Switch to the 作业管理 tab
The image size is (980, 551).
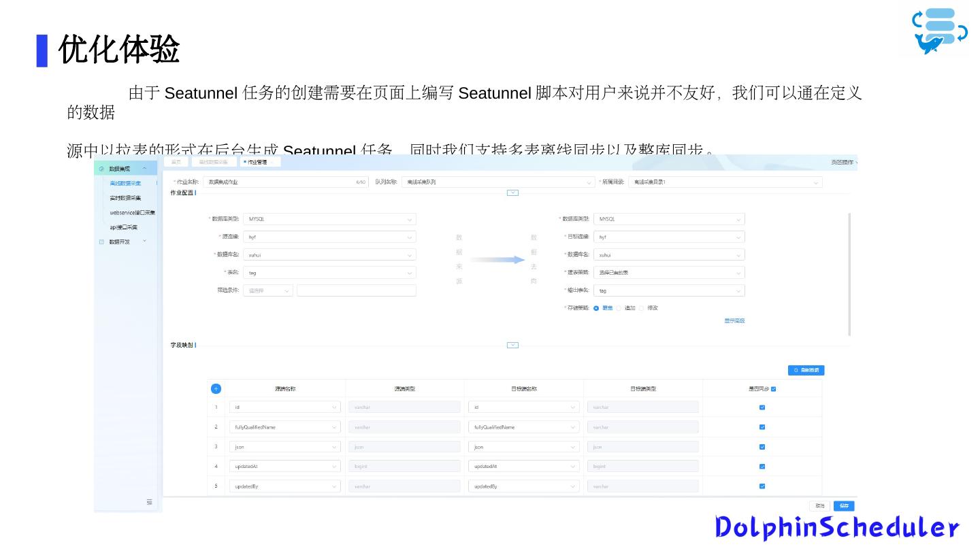point(259,162)
